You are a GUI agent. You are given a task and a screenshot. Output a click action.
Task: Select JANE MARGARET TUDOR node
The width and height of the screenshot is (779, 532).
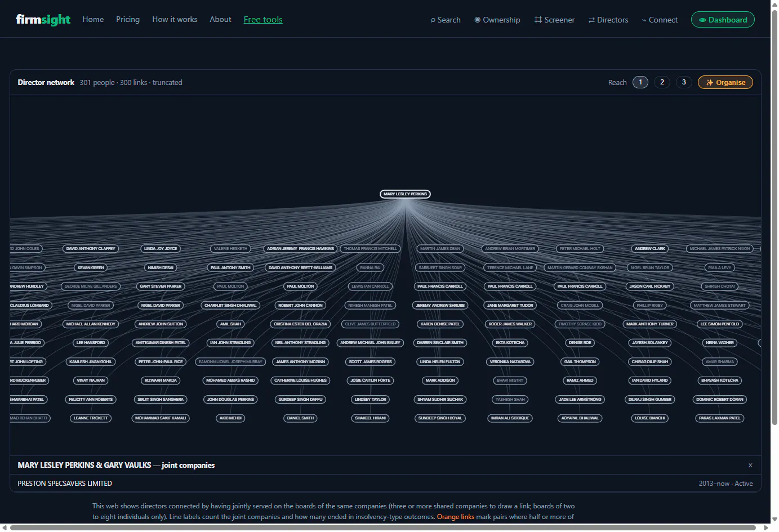click(x=510, y=305)
